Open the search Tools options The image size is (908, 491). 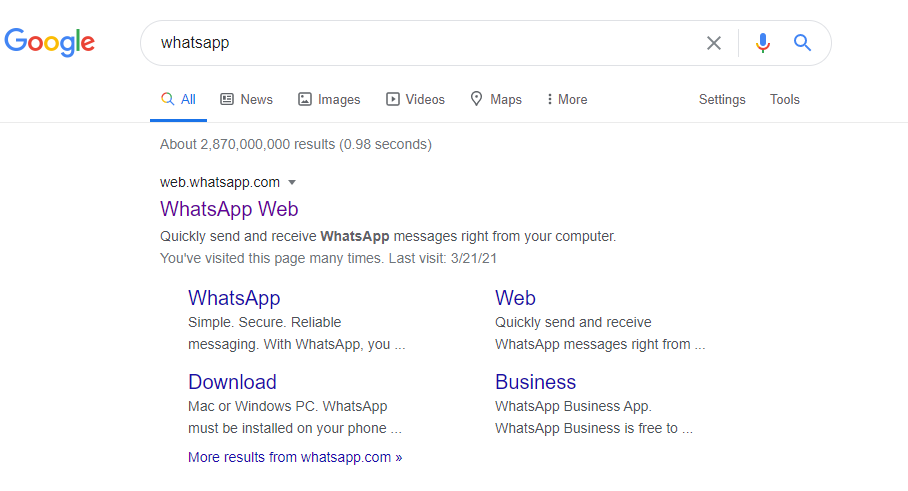tap(785, 99)
